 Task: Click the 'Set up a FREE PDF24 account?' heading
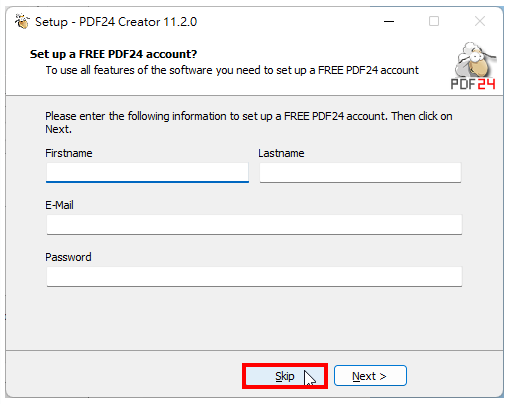(x=113, y=54)
